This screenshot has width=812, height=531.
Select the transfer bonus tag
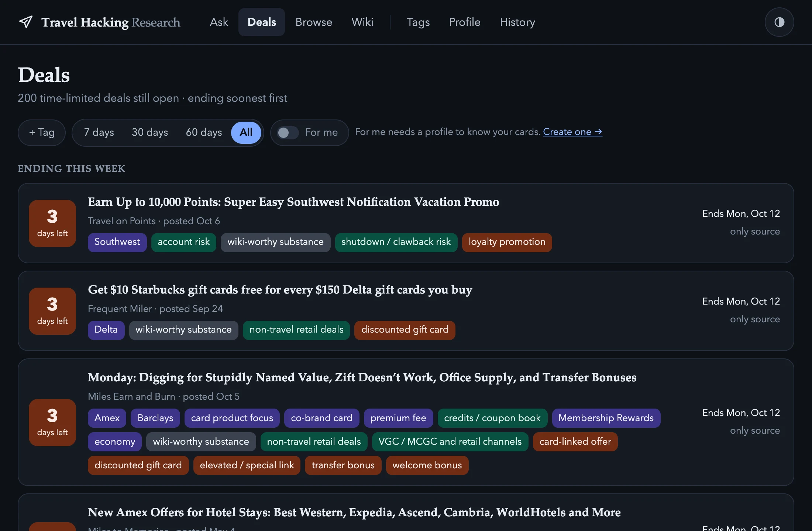[x=343, y=465]
